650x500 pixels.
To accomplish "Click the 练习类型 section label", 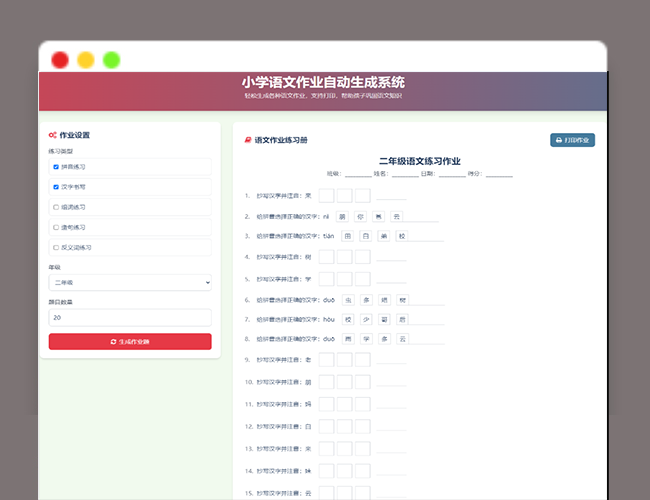I will 61,151.
